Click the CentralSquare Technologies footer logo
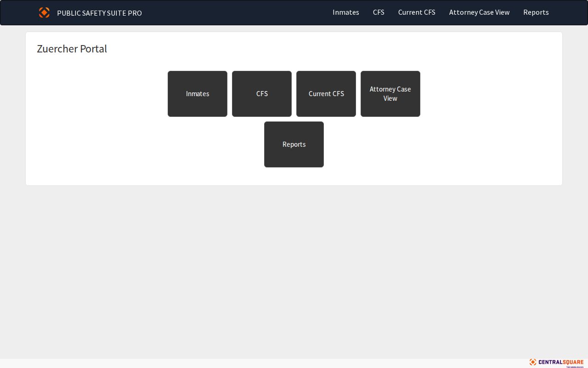This screenshot has width=588, height=368. tap(556, 363)
